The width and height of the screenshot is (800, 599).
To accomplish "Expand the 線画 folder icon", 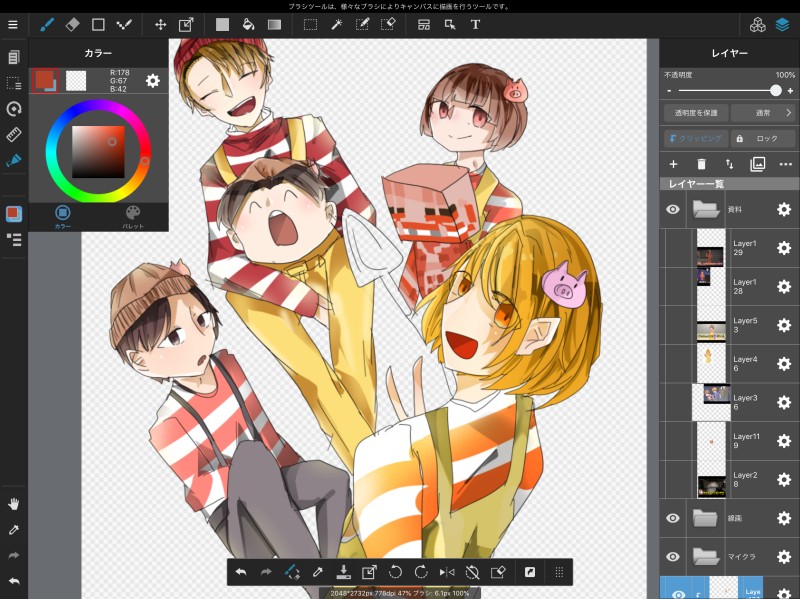I will [x=706, y=518].
